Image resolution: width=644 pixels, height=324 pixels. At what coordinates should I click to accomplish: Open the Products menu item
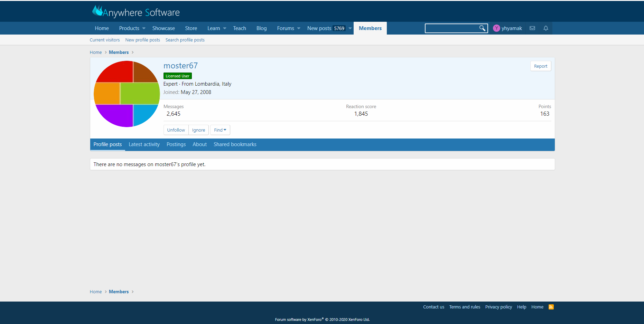(129, 28)
